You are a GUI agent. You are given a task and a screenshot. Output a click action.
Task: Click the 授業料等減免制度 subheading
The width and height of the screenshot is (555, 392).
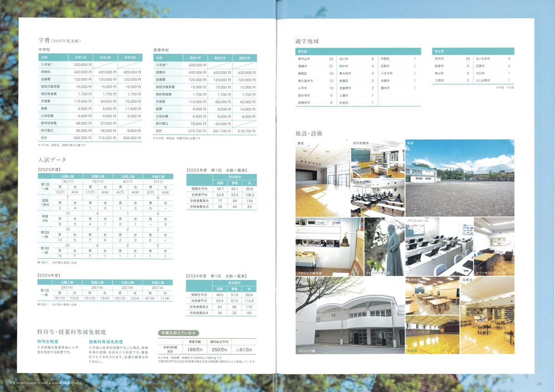(x=106, y=342)
